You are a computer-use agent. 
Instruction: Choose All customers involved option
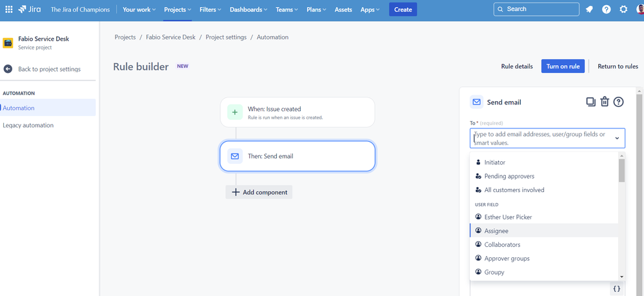coord(544,190)
